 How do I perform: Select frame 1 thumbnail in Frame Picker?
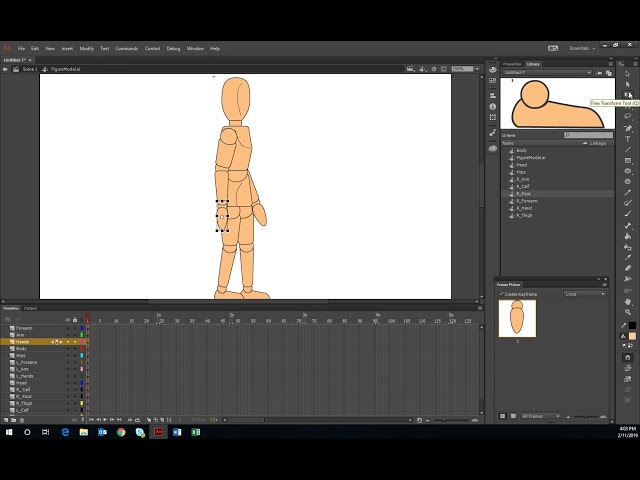[517, 318]
